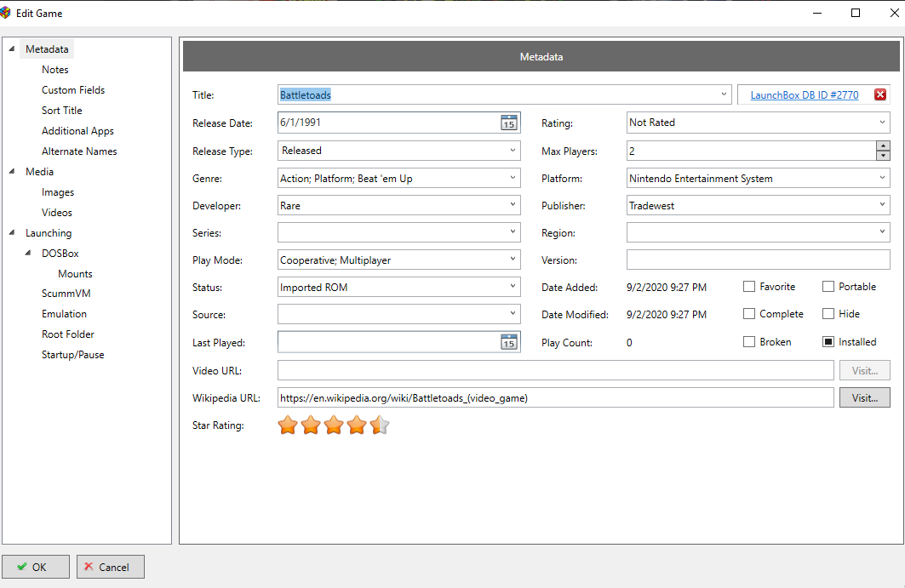The image size is (905, 588).
Task: Open the Root Folder section
Action: coord(67,334)
